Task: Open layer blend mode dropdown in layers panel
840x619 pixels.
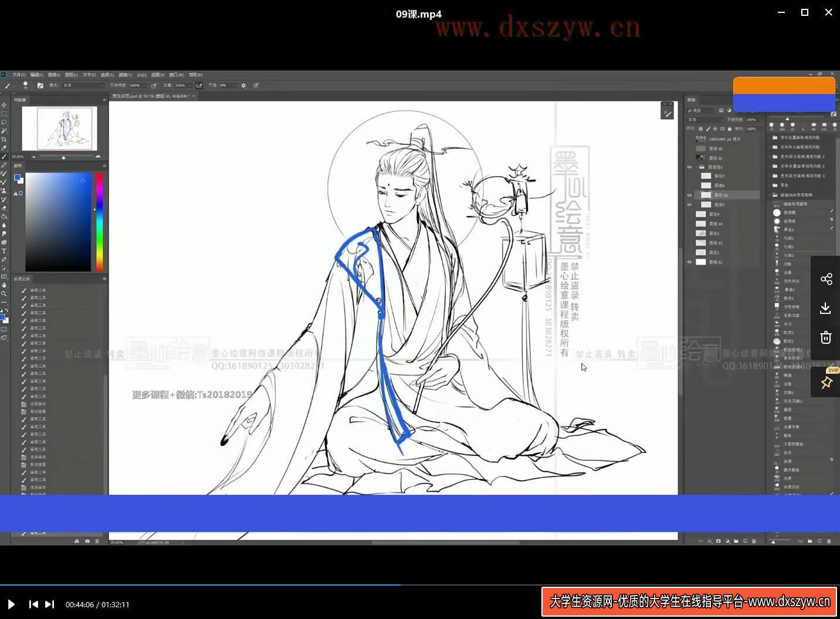Action: click(704, 119)
